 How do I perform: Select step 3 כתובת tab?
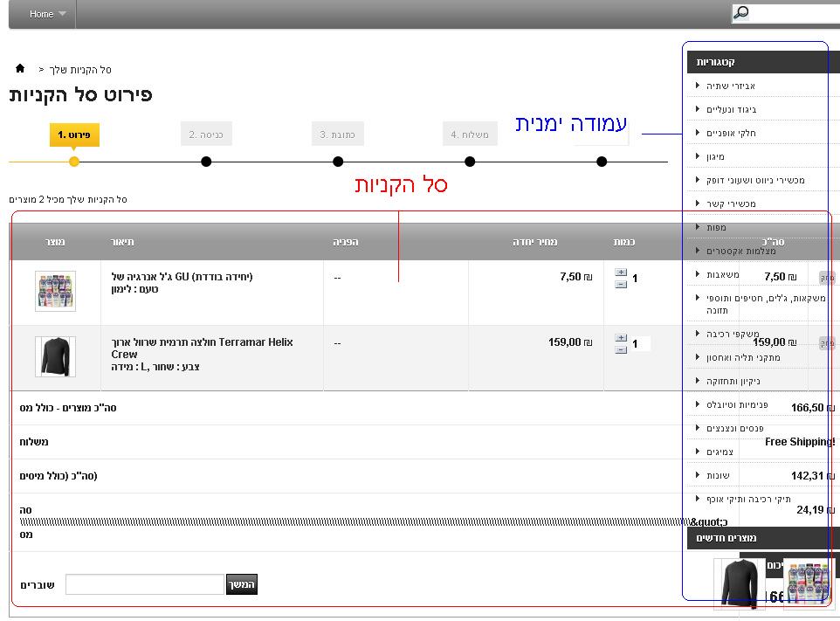point(338,134)
